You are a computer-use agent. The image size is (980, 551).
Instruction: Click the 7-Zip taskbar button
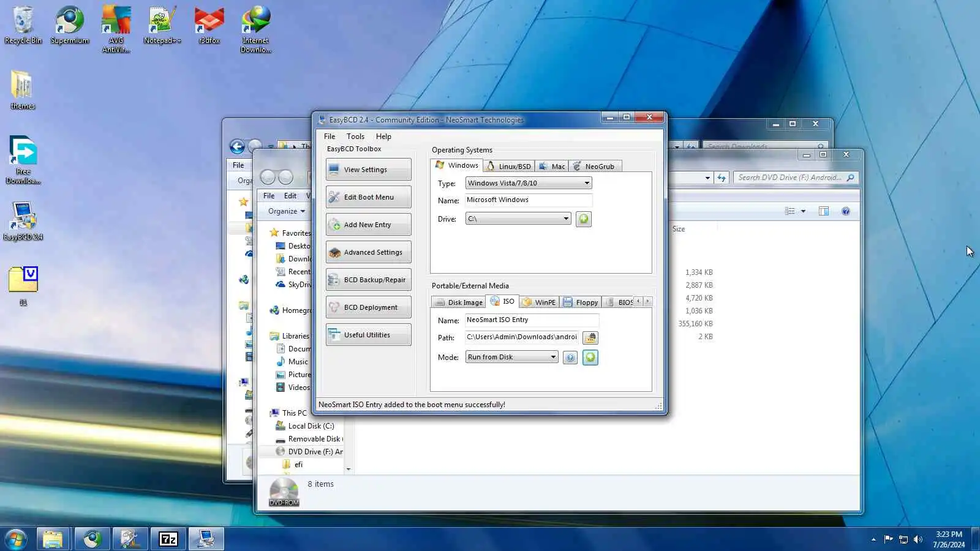(168, 539)
